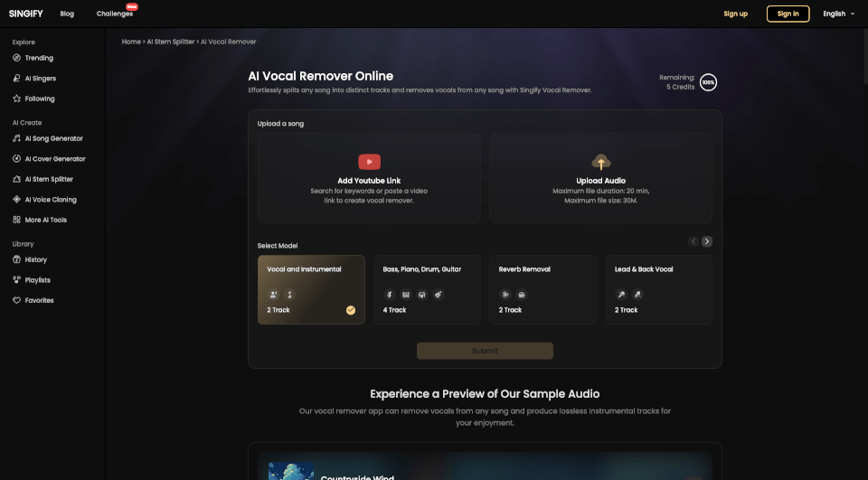Click the "AI Vocal Remover Online" heading
This screenshot has height=480, width=868.
(320, 76)
